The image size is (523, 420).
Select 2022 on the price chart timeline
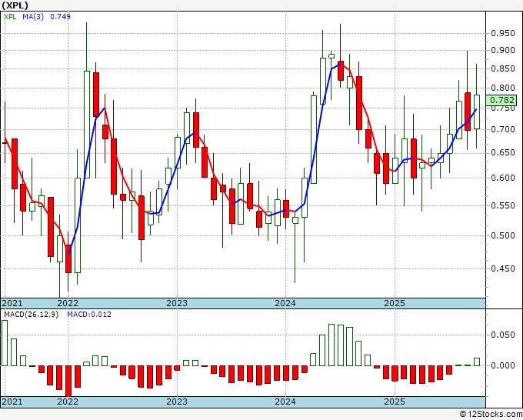click(68, 303)
